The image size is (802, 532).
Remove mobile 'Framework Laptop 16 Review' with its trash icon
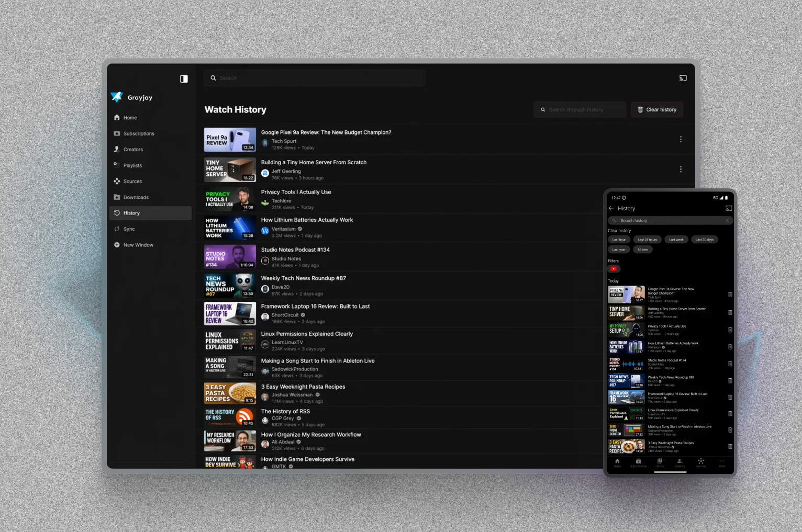tap(730, 397)
